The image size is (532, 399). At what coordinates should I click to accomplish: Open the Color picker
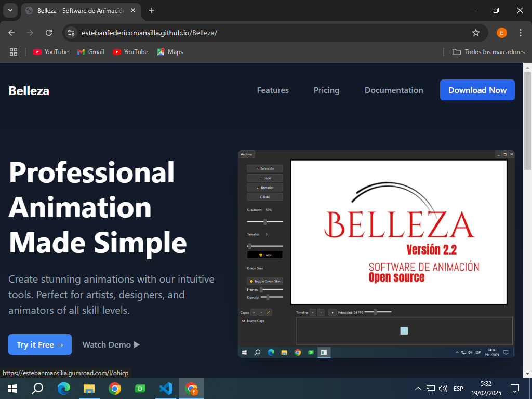[265, 255]
